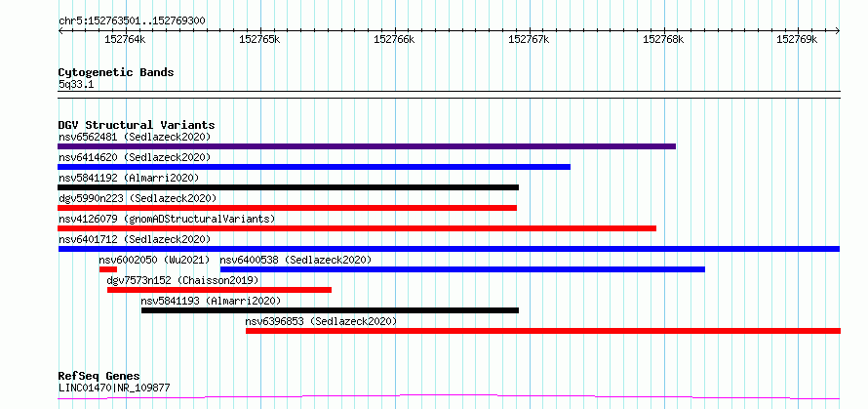
Task: Click the 152764k ruler tick
Action: 125,39
